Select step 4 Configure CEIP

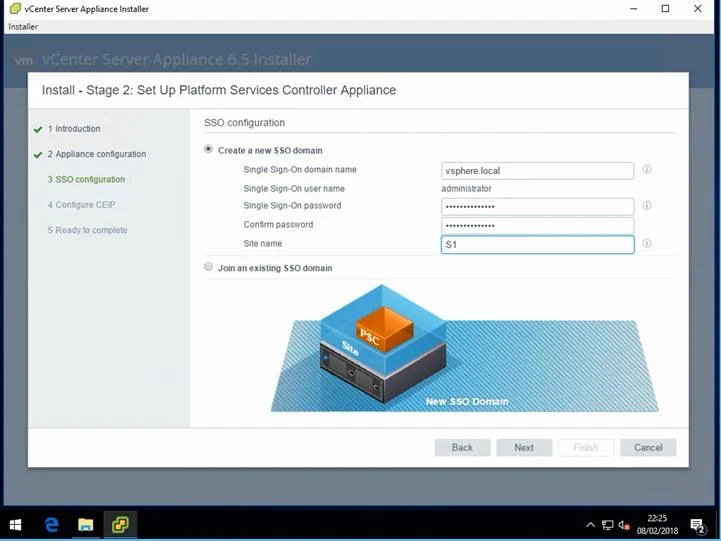click(81, 205)
